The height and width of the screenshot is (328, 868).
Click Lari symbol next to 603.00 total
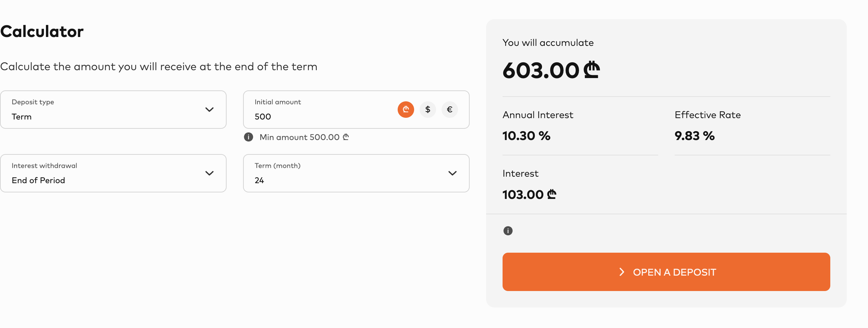click(592, 70)
